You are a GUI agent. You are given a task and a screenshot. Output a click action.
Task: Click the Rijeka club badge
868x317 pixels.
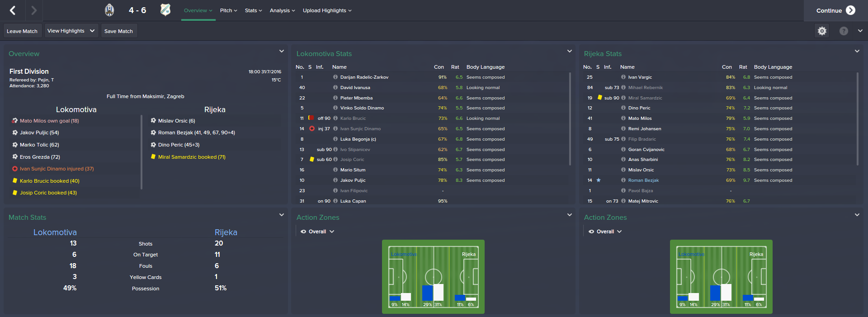[165, 10]
